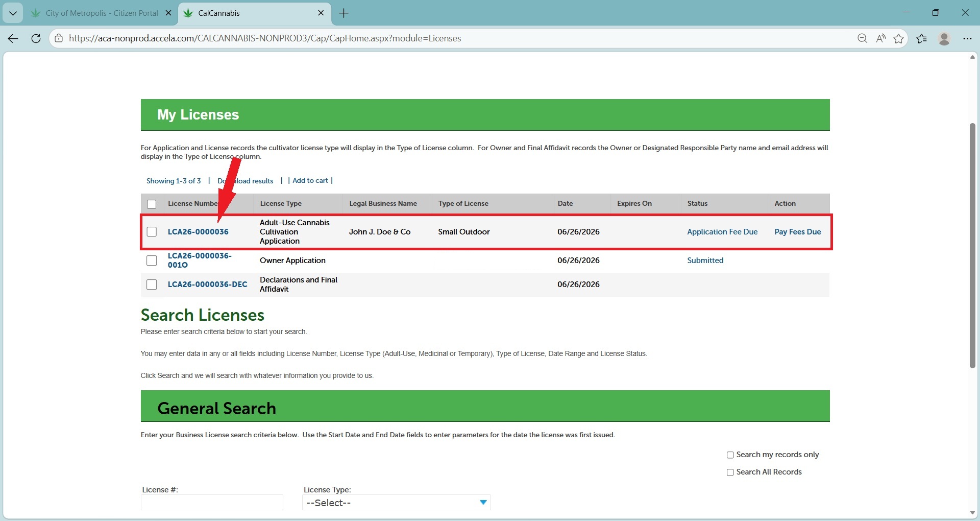This screenshot has height=521, width=980.
Task: Click the profile avatar icon
Action: click(944, 38)
